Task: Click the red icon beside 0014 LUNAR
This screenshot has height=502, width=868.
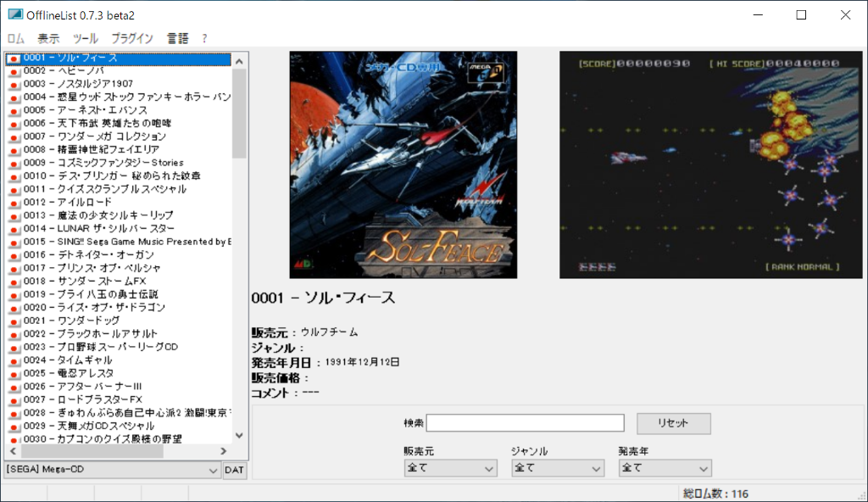Action: click(x=14, y=230)
